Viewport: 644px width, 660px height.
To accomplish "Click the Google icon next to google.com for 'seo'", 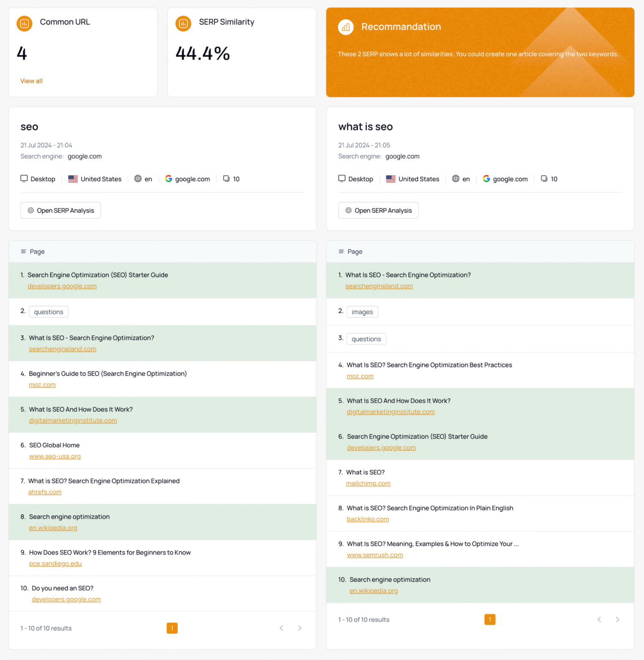I will pos(169,178).
